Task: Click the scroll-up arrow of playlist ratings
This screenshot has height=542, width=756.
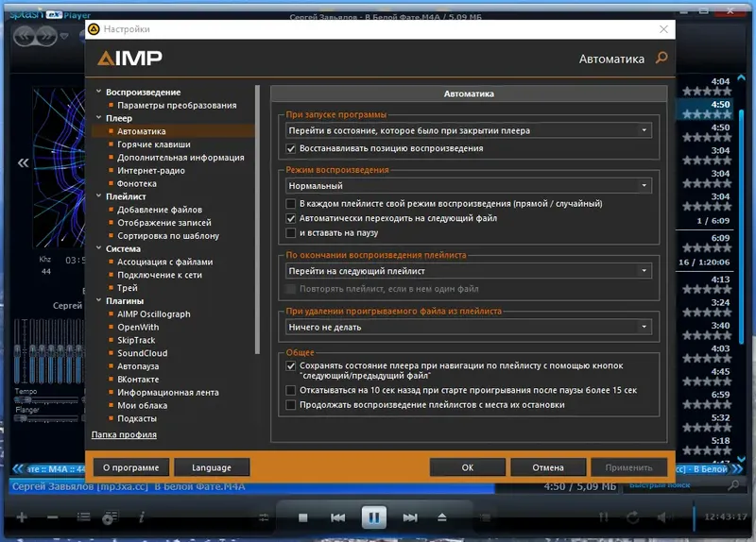Action: [741, 77]
